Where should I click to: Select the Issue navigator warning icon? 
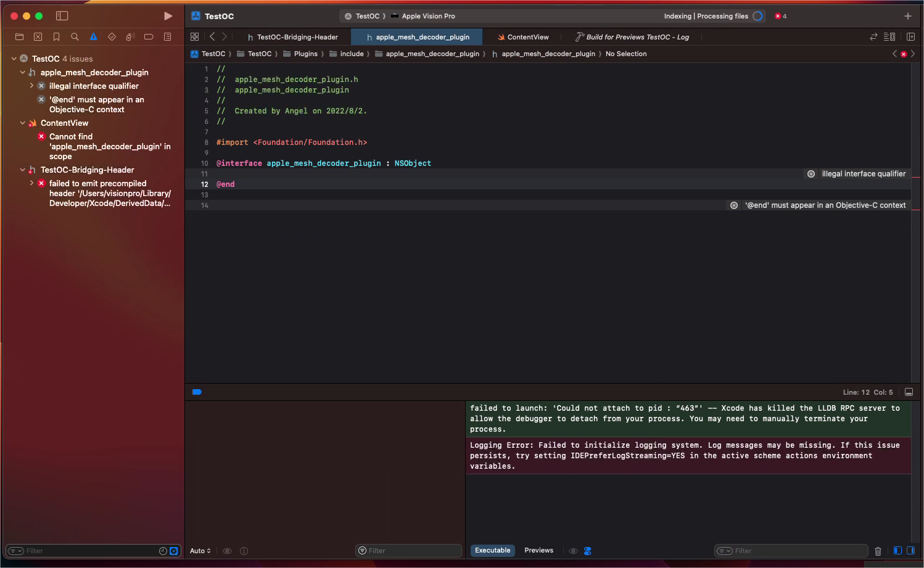(93, 37)
